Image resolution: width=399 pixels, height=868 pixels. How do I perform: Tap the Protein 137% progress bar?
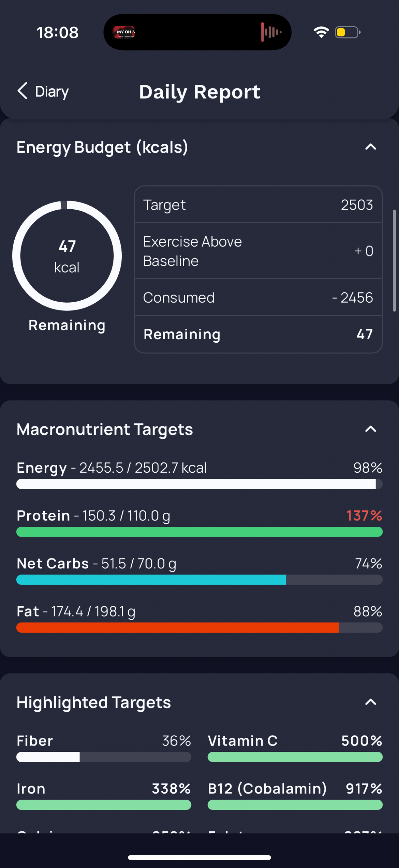pos(199,532)
